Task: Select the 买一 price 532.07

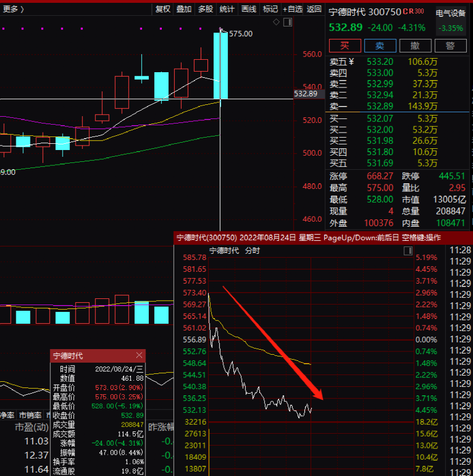Action: click(380, 118)
